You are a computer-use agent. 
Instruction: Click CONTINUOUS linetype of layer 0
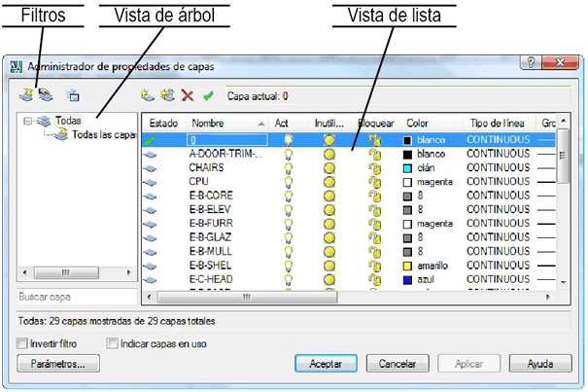tap(498, 140)
